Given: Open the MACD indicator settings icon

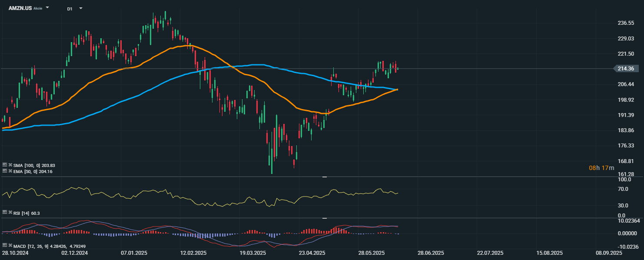Looking at the screenshot, I should tap(4, 246).
